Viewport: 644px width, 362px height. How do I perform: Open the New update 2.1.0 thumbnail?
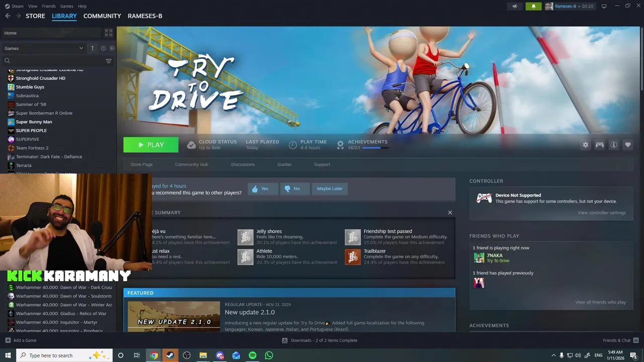point(174,316)
